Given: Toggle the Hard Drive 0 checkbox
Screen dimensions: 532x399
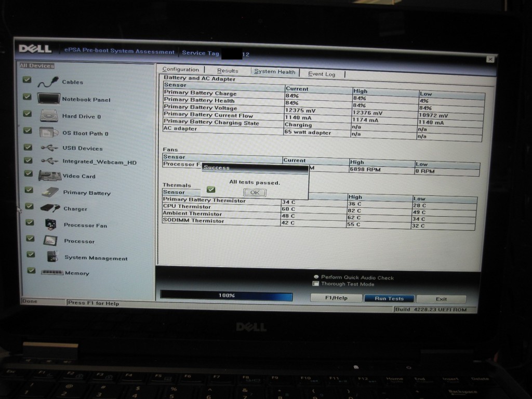Looking at the screenshot, I should [x=28, y=114].
